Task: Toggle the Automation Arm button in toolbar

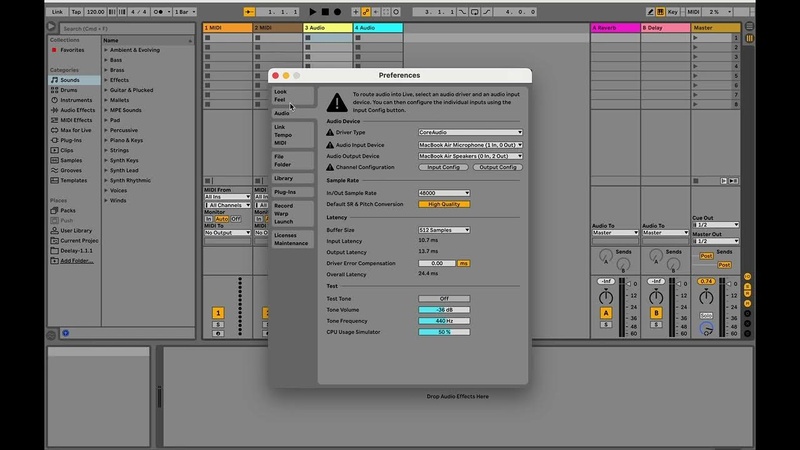Action: pos(366,12)
